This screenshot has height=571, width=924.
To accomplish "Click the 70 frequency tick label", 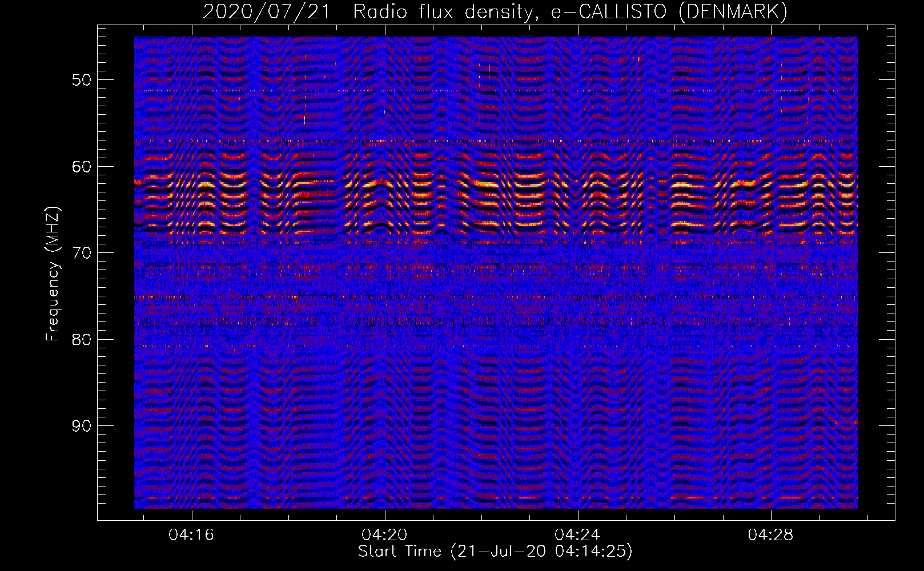I will click(82, 253).
